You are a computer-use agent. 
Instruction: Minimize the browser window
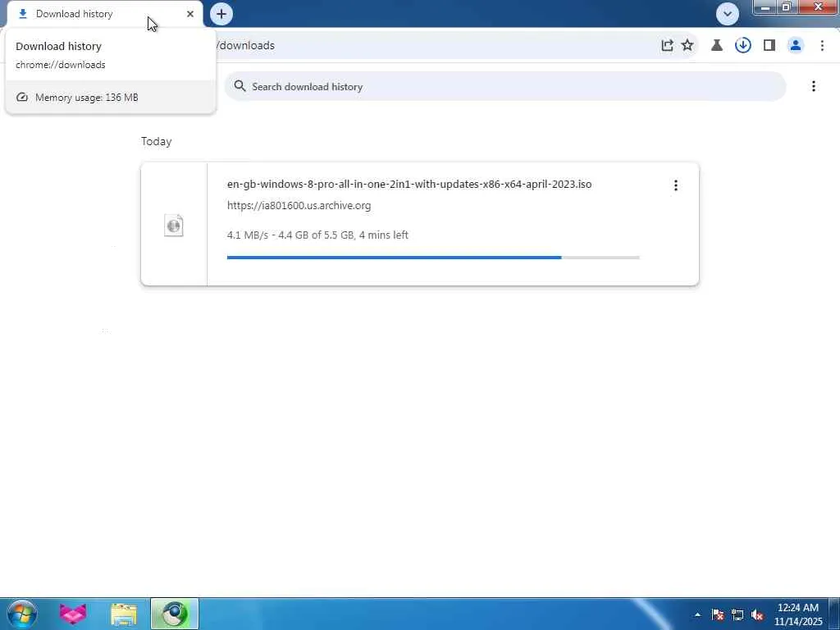765,7
